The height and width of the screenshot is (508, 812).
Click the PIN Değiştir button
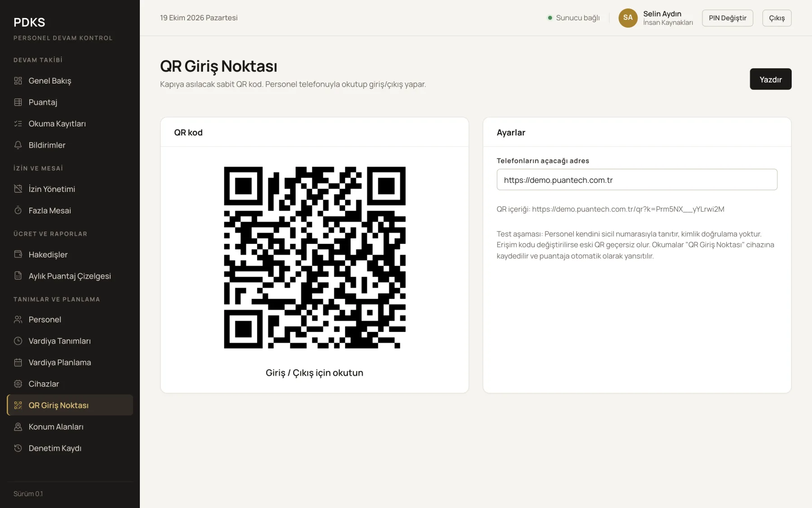tap(728, 18)
